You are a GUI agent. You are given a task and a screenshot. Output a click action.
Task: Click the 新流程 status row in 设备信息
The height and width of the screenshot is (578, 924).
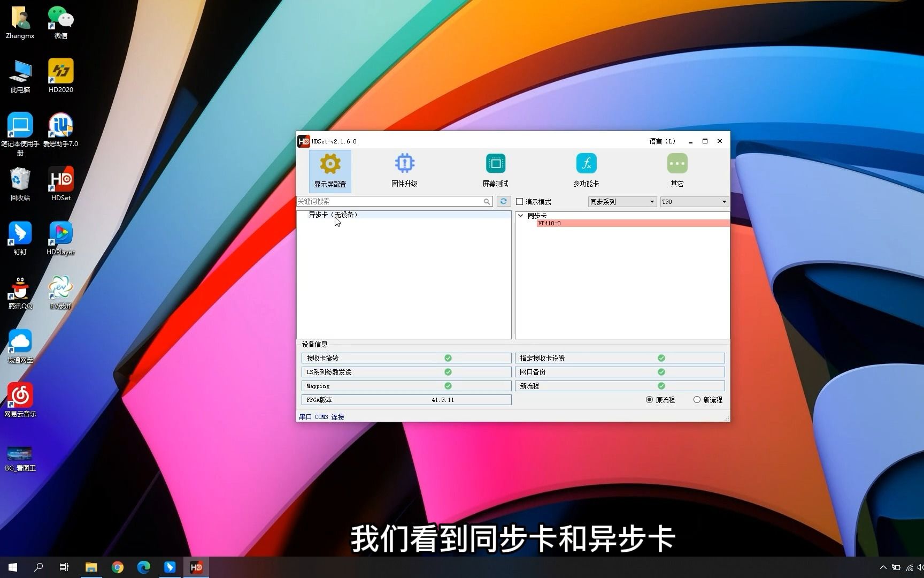click(620, 386)
